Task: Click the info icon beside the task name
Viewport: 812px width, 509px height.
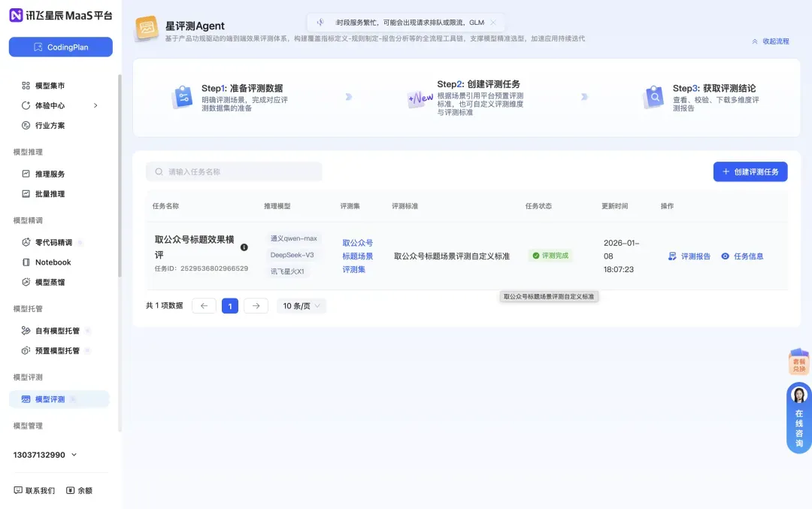Action: (244, 247)
